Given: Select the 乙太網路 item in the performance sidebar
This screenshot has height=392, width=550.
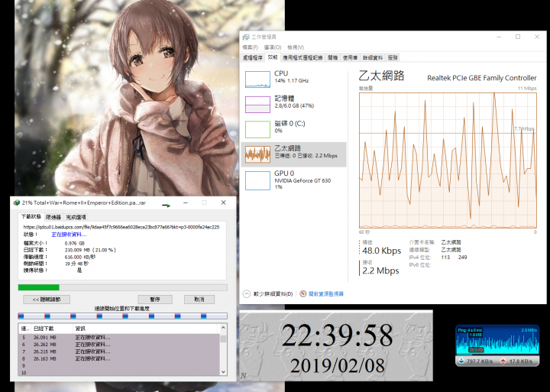Looking at the screenshot, I should click(x=294, y=154).
